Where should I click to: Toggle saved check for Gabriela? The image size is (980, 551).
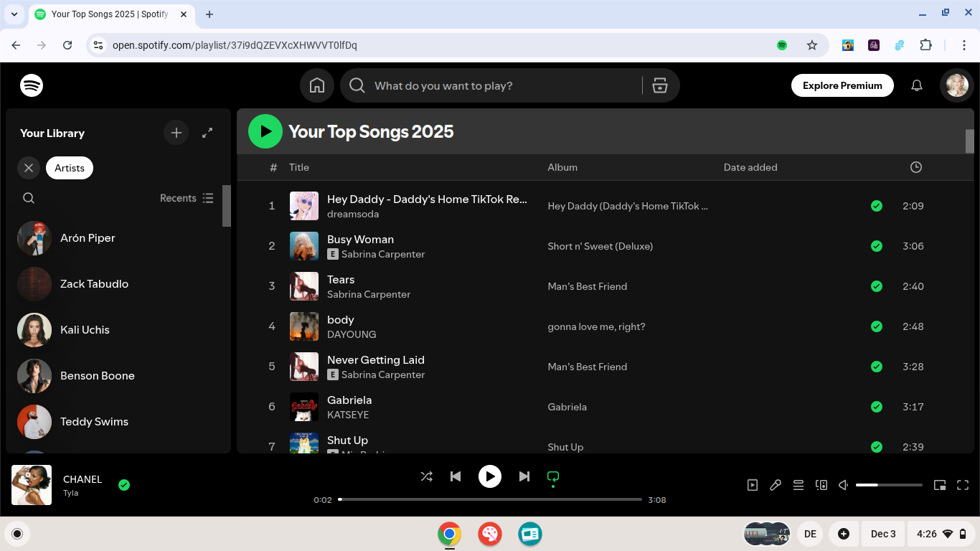click(876, 407)
